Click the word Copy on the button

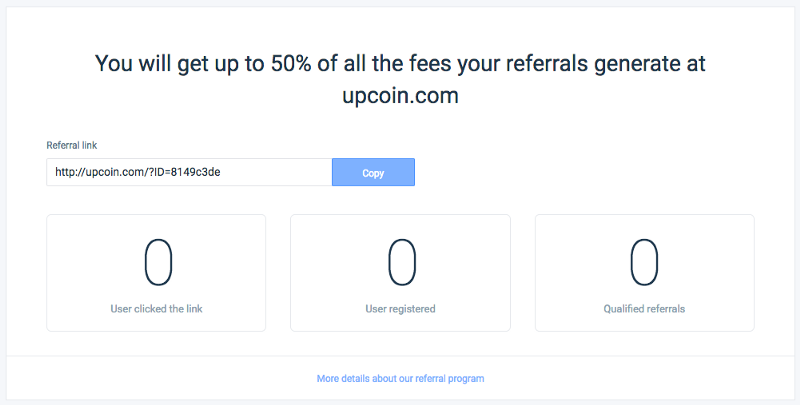point(373,173)
